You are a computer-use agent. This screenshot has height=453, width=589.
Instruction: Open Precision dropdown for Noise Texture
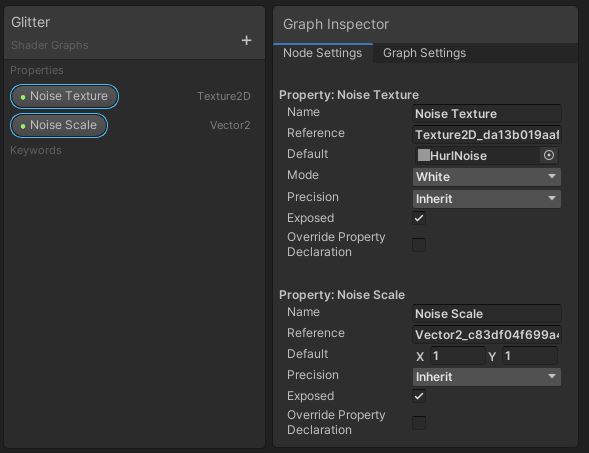[486, 199]
